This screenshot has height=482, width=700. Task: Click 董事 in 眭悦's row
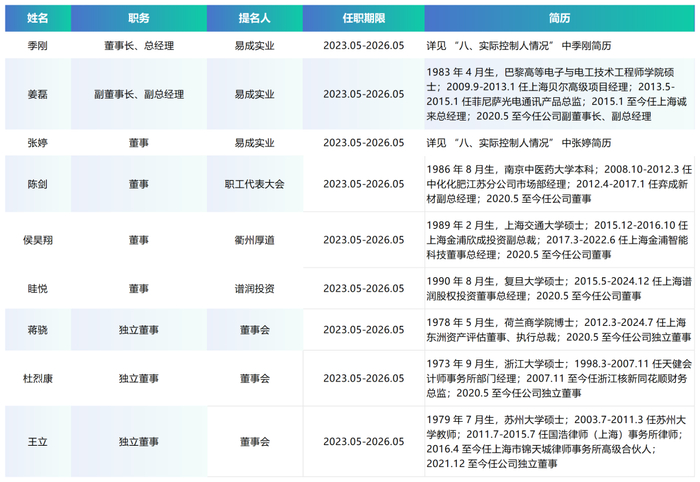(x=139, y=289)
